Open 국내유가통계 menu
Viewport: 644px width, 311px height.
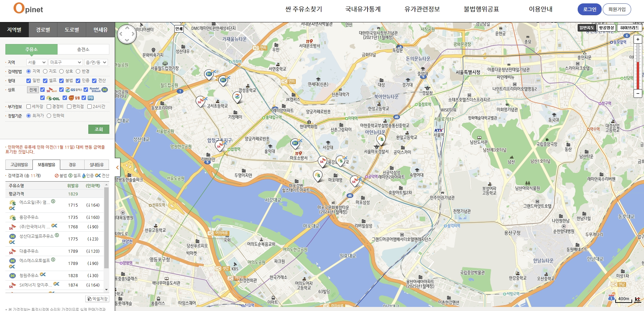(x=363, y=9)
